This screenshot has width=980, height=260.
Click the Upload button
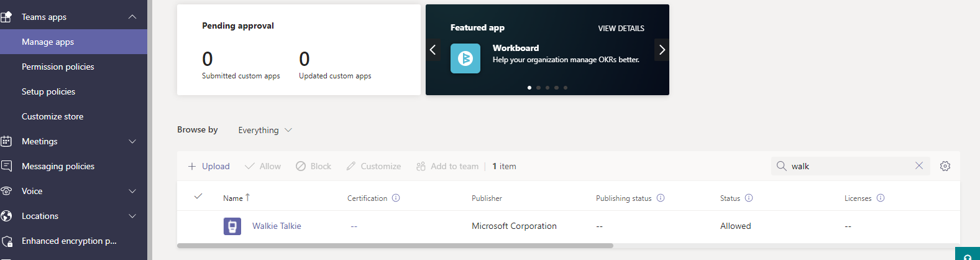click(x=209, y=166)
